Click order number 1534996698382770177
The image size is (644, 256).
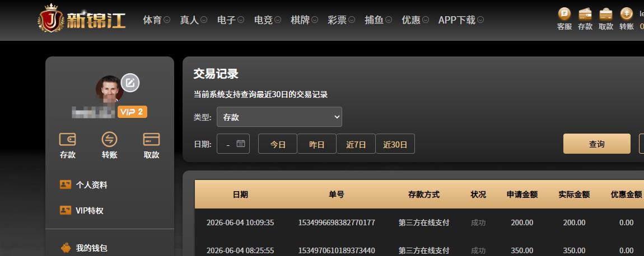click(x=337, y=223)
